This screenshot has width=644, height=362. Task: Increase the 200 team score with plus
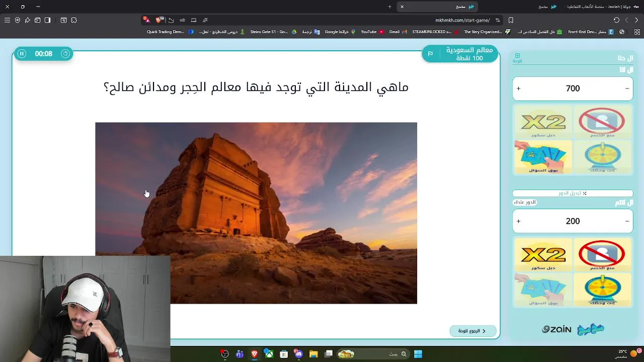[518, 221]
